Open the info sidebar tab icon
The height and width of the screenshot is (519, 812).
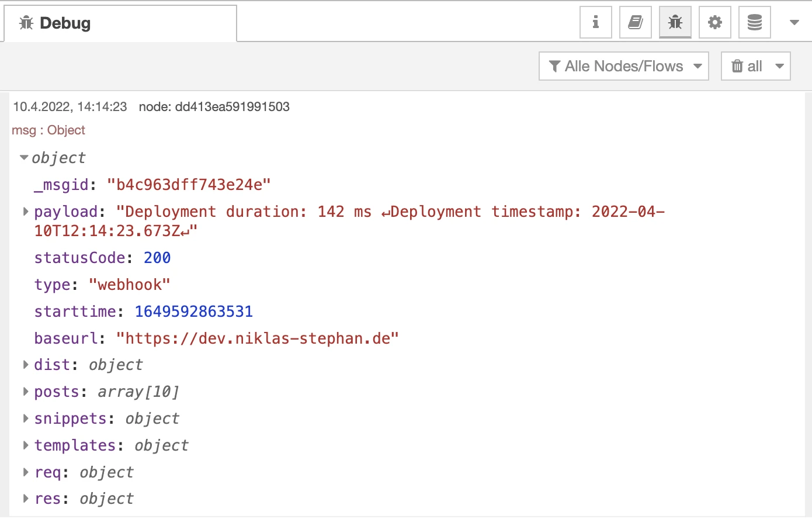pyautogui.click(x=595, y=23)
